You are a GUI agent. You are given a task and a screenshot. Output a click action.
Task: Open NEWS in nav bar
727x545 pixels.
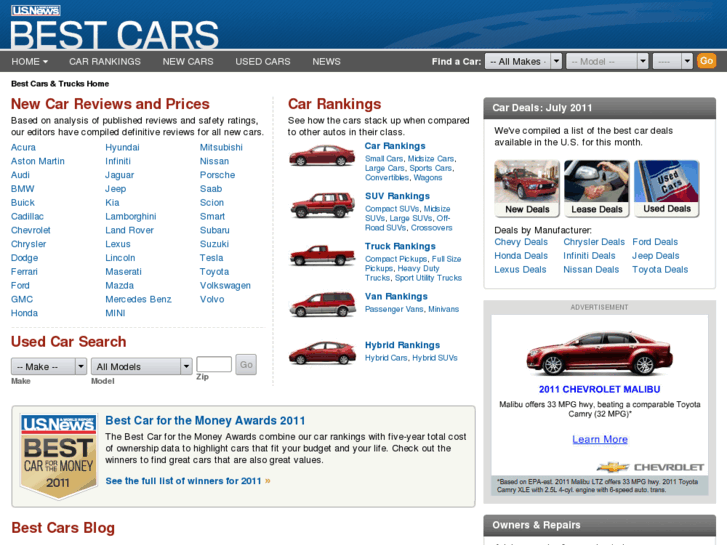[326, 62]
